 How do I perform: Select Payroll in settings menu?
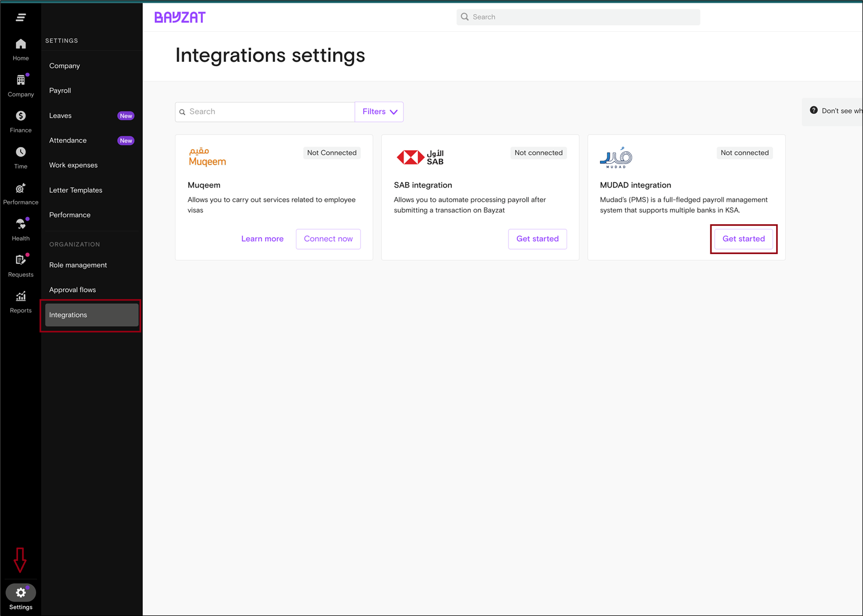click(60, 91)
